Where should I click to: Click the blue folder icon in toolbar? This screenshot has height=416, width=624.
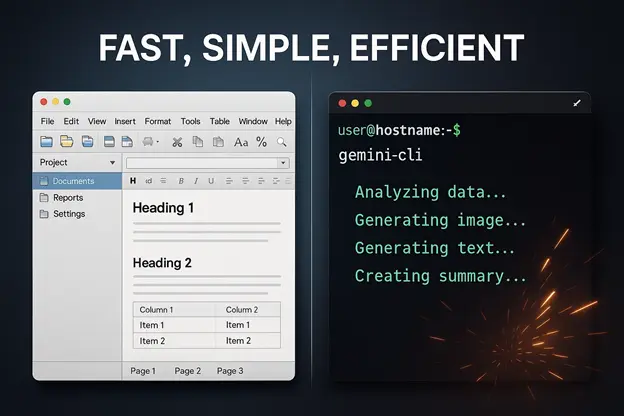[x=47, y=142]
